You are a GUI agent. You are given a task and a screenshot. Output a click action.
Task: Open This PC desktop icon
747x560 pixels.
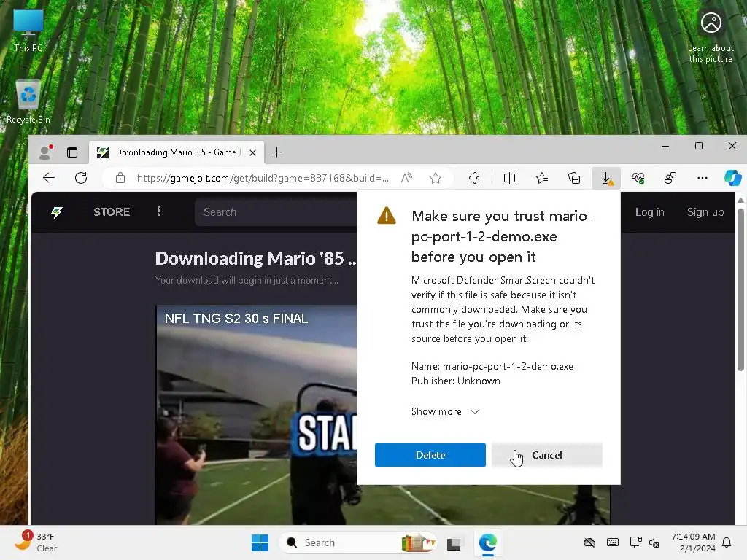pos(28,29)
